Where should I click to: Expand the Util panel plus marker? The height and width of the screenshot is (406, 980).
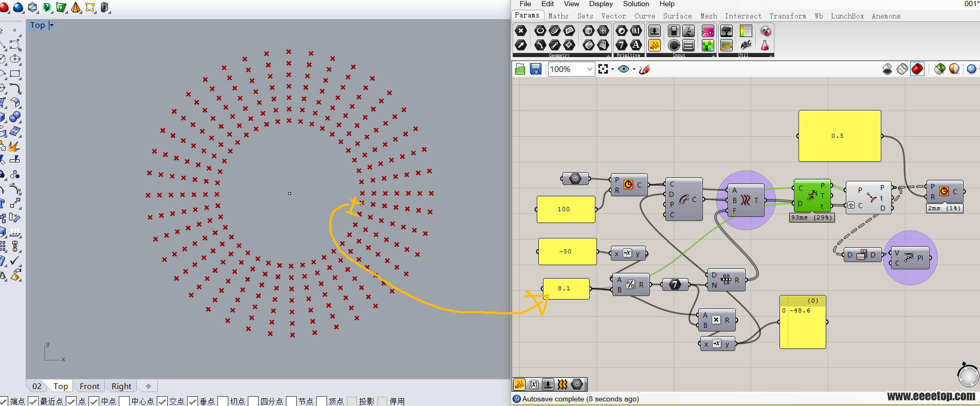tap(771, 56)
